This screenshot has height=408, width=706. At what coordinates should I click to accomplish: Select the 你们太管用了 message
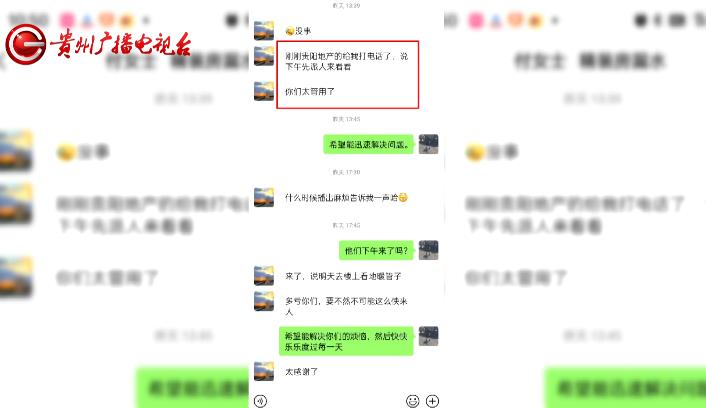pos(310,91)
